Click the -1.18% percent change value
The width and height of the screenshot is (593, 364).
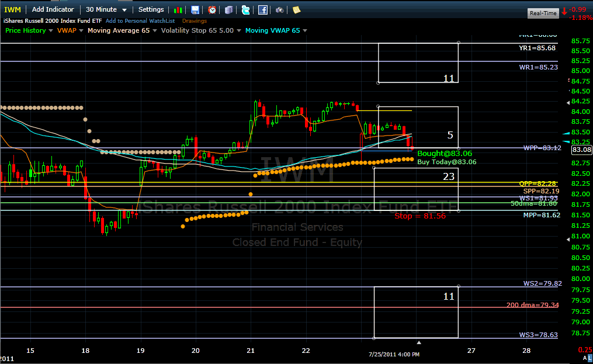[x=581, y=18]
